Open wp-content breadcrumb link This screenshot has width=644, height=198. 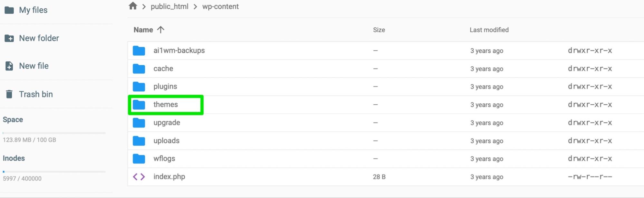click(220, 6)
